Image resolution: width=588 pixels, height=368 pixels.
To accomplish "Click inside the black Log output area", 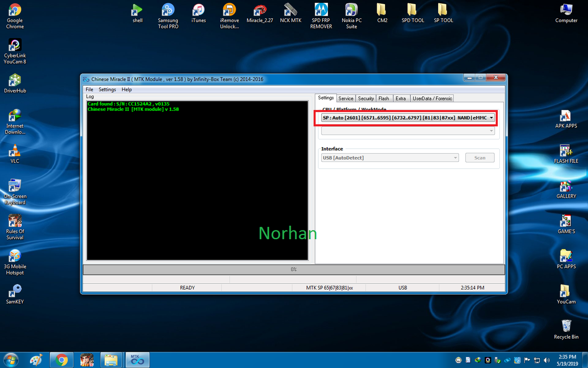I will (x=197, y=180).
